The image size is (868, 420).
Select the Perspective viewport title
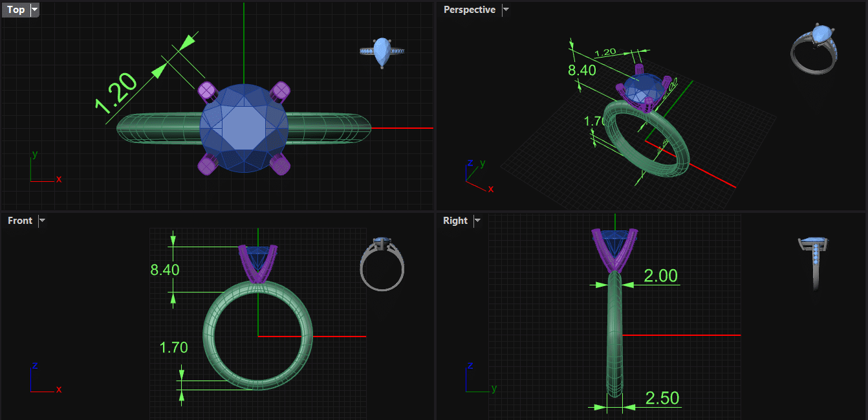click(x=469, y=10)
